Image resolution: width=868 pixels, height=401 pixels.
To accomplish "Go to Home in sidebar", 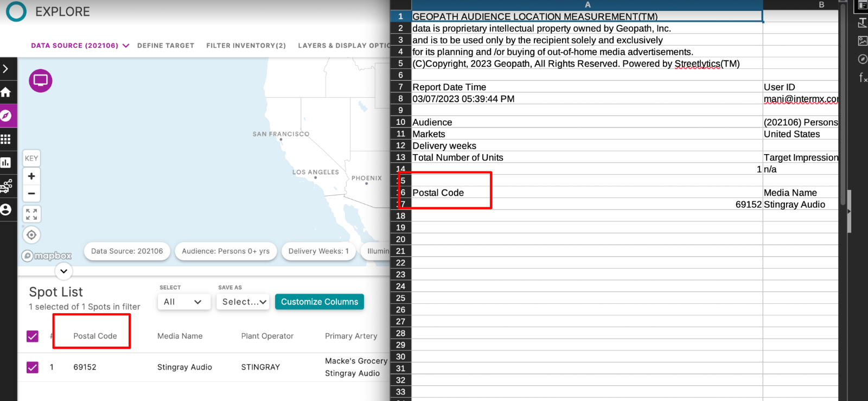I will 6,92.
